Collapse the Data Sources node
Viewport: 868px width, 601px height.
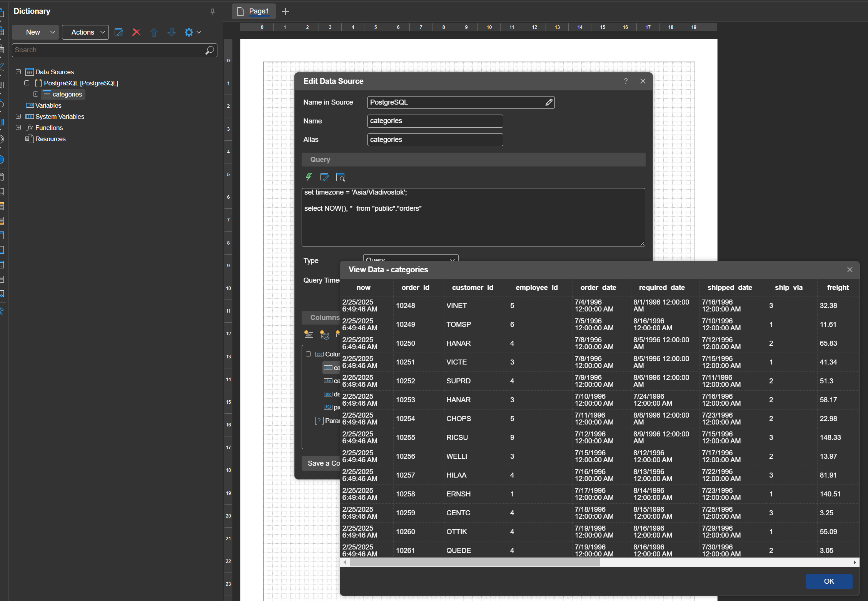pos(18,72)
